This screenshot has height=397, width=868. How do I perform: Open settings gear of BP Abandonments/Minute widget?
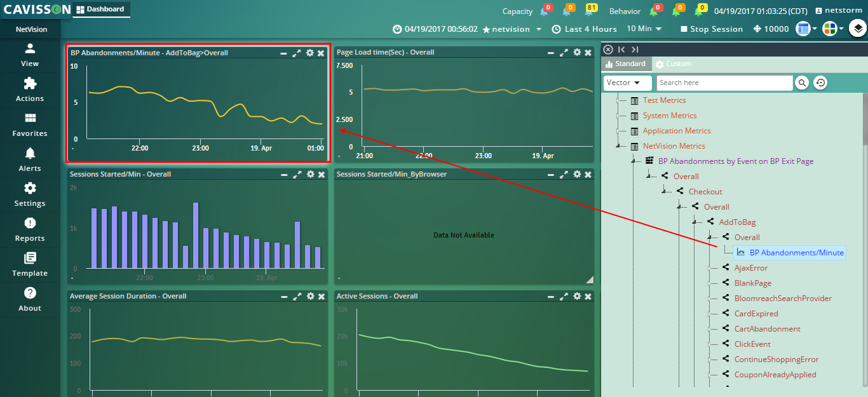point(310,53)
